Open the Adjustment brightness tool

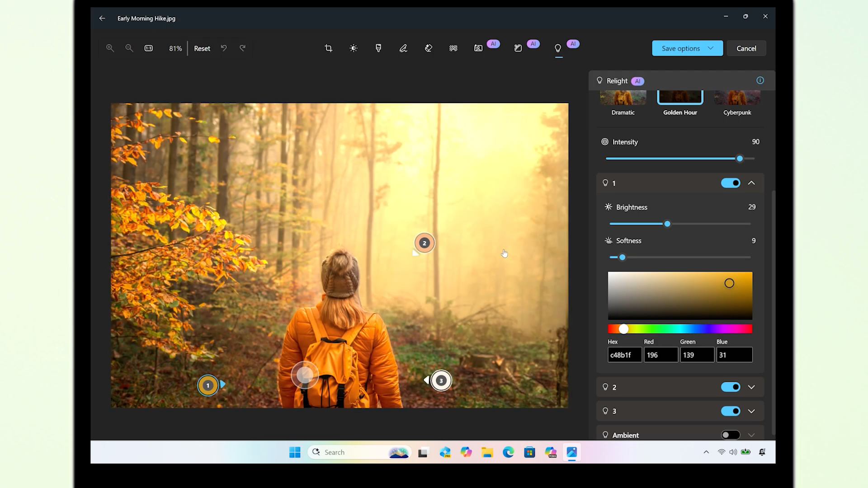(x=354, y=48)
